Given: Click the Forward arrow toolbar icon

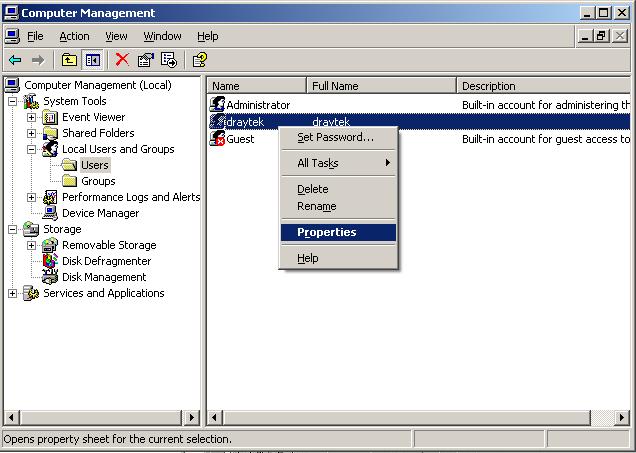Looking at the screenshot, I should (38, 60).
